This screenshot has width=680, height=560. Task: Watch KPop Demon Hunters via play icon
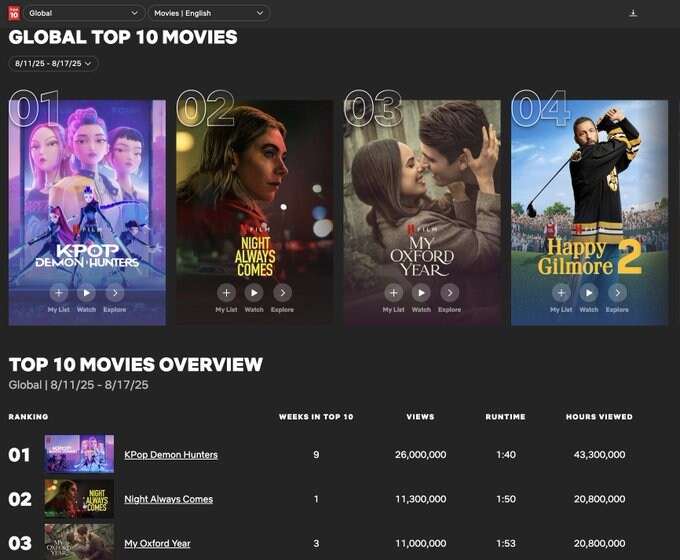86,293
